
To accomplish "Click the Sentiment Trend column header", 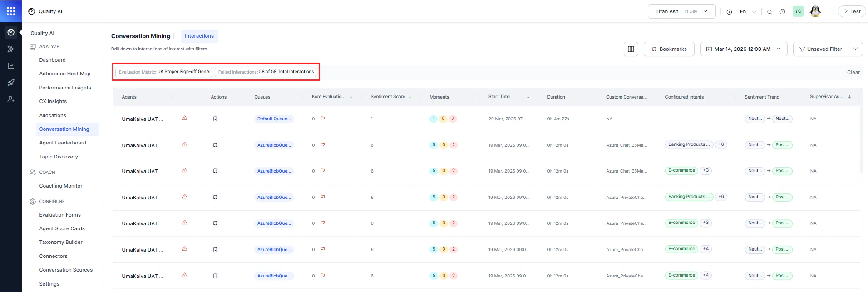I will [x=762, y=97].
